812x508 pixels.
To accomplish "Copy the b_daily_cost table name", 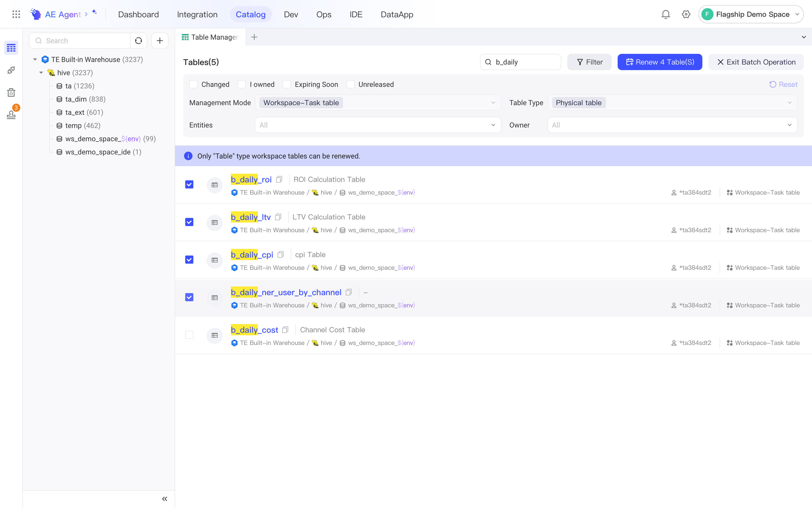I will tap(285, 330).
